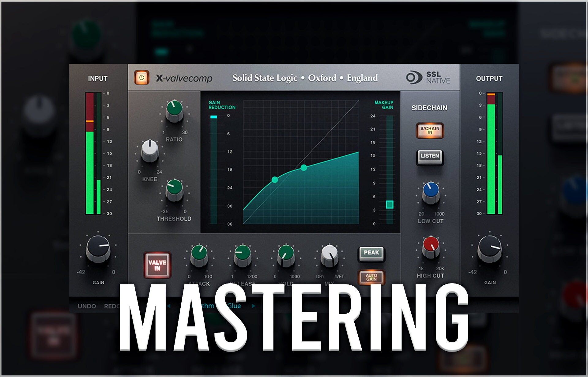Viewport: 588px width, 377px height.
Task: Click the RELEASE knob
Action: pos(243,255)
